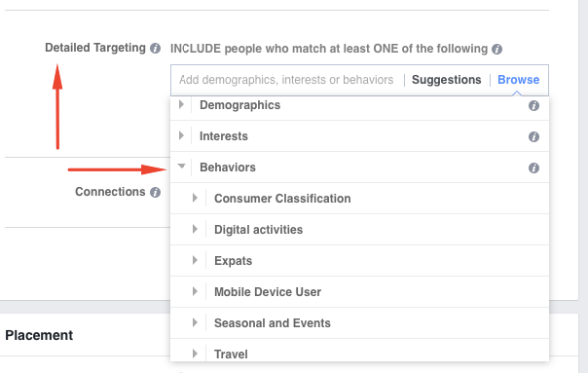Screen dimensions: 588x373
Task: Open Behaviors info icon
Action: click(x=533, y=168)
